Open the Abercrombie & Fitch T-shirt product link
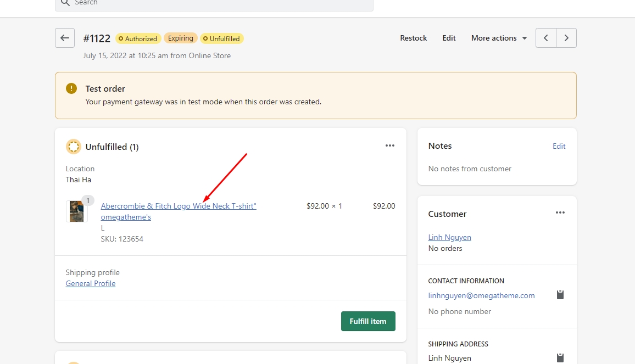This screenshot has height=364, width=635. (179, 206)
